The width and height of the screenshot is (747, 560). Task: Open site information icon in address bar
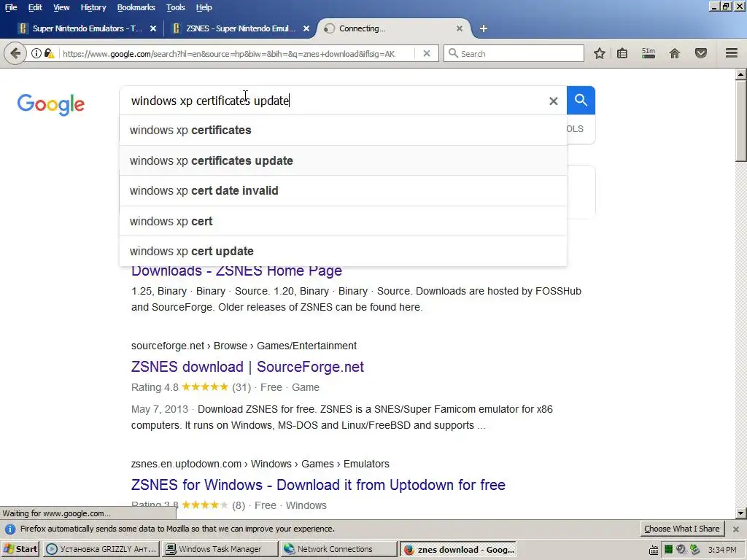pos(36,53)
